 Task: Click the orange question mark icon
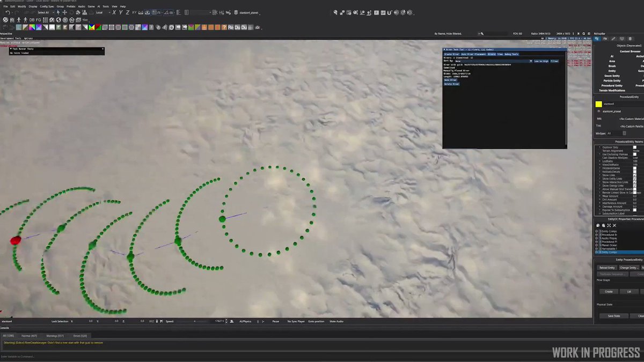pyautogui.click(x=224, y=27)
